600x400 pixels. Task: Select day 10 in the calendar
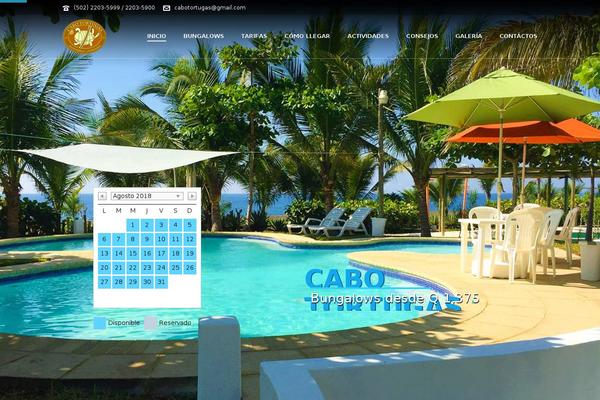tap(161, 239)
